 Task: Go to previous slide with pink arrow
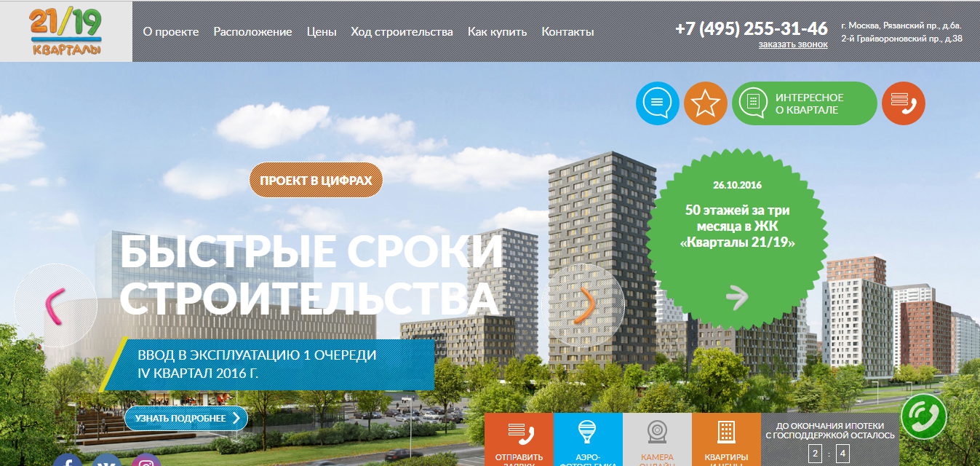click(x=56, y=304)
